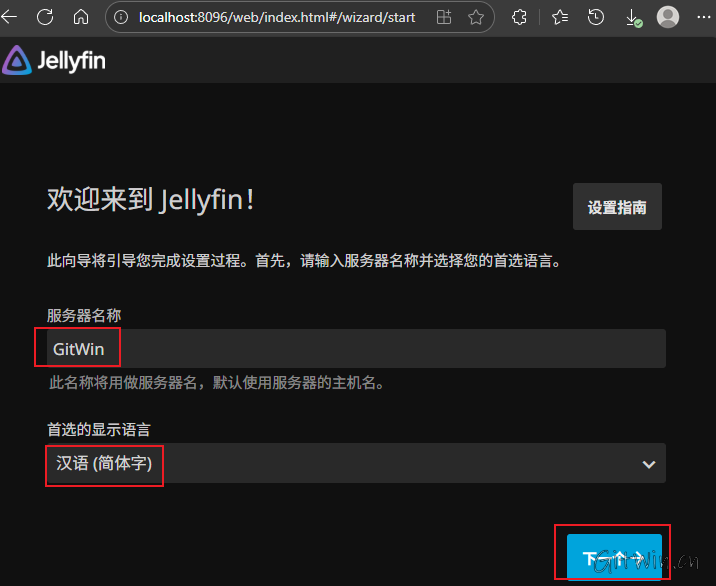Open the browser home page icon
The width and height of the screenshot is (716, 586).
point(81,17)
